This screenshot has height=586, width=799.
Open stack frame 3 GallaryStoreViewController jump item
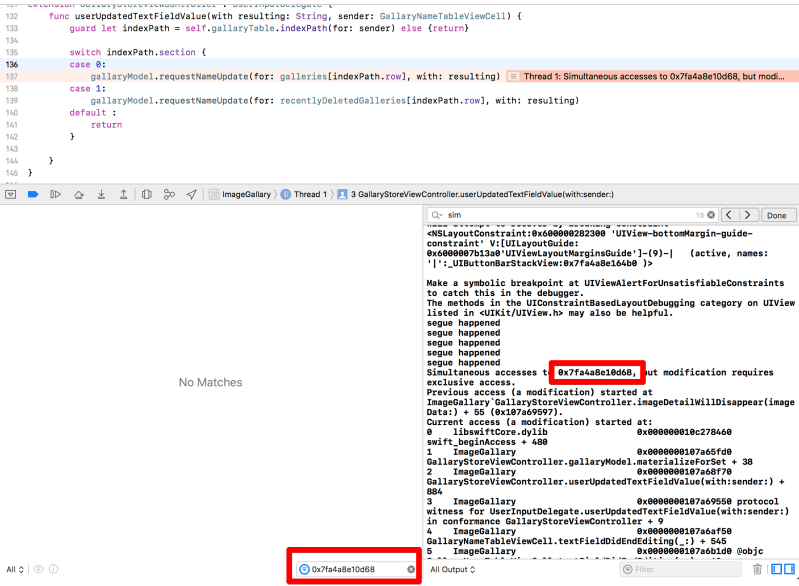(476, 194)
